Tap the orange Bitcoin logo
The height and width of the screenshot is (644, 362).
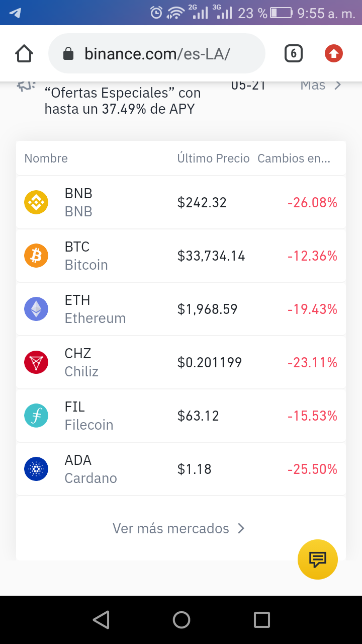tap(36, 256)
